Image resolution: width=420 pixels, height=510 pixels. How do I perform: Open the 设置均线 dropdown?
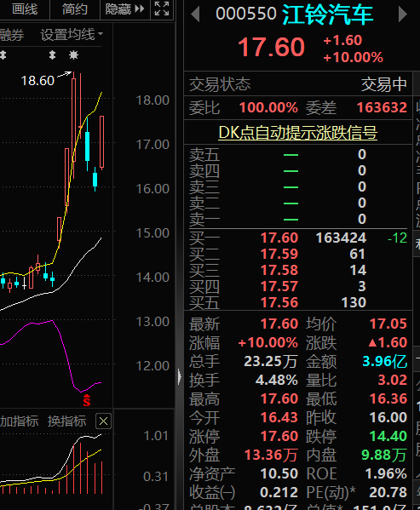click(72, 34)
